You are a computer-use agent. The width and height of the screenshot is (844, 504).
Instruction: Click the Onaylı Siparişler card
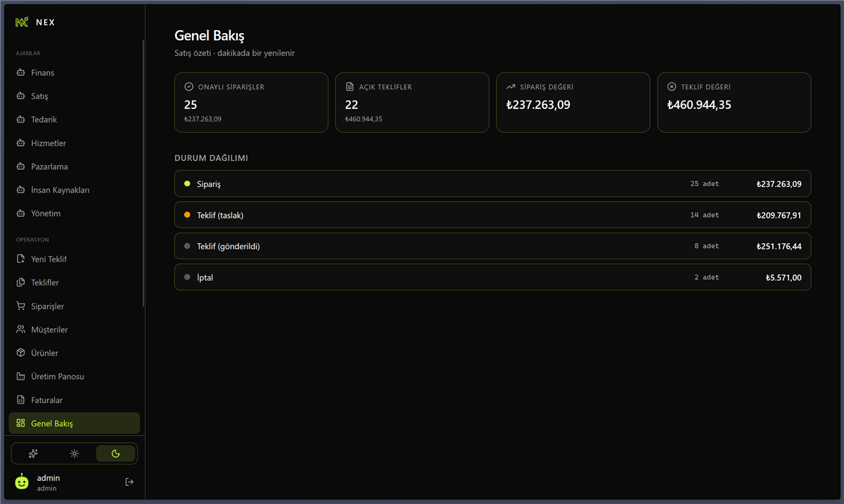point(251,103)
